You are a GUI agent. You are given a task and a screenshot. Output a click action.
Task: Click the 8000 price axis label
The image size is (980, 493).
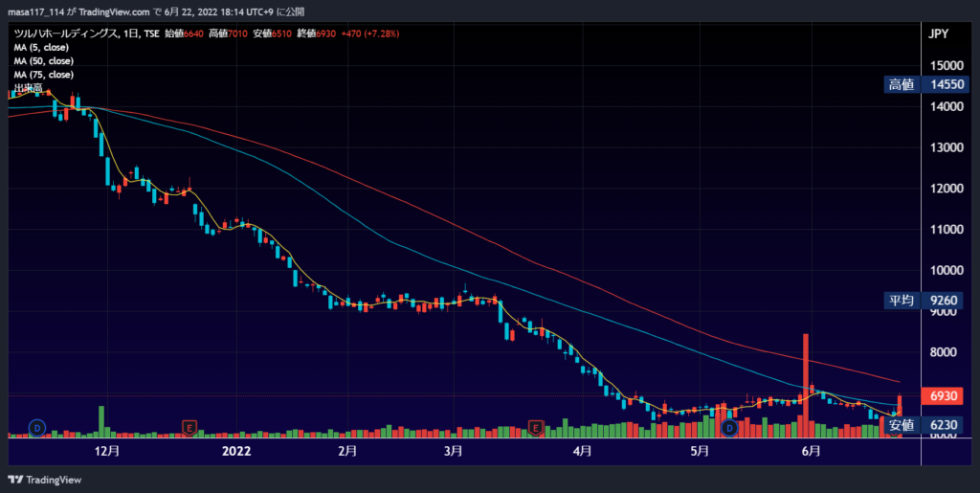[x=943, y=352]
